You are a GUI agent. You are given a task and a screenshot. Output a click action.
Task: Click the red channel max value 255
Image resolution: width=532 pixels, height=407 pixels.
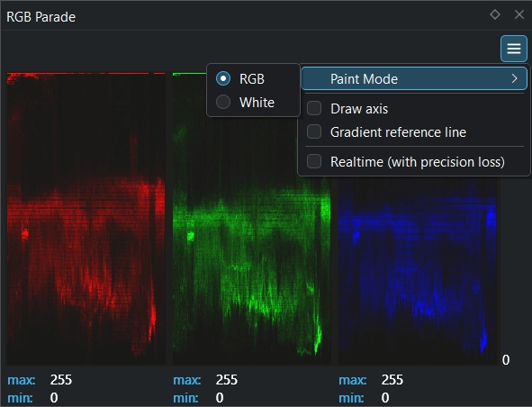click(61, 380)
